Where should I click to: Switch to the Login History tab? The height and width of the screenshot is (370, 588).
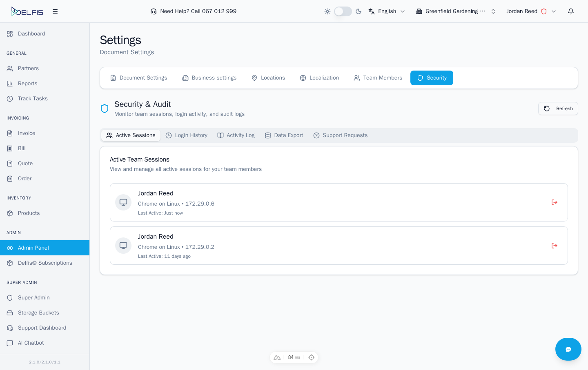click(x=187, y=135)
